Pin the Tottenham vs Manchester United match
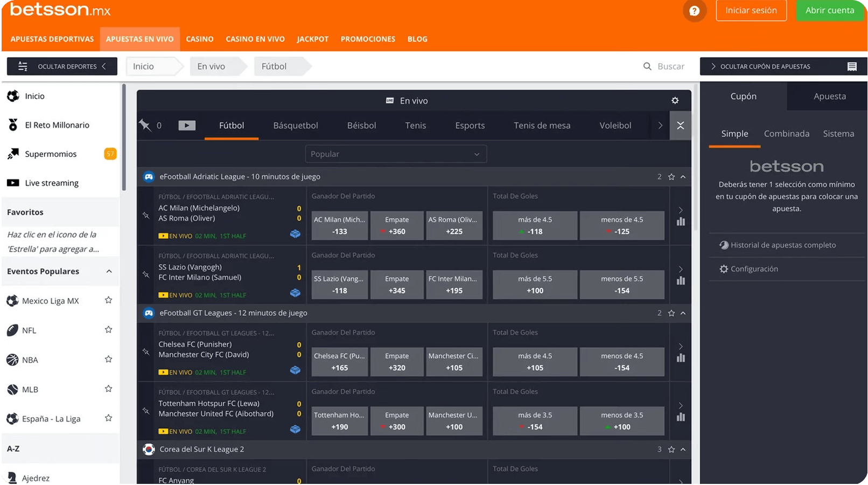 click(x=146, y=411)
